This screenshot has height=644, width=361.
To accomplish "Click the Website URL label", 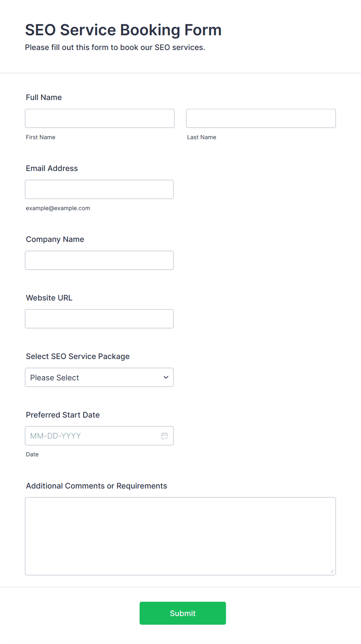I will (x=49, y=298).
